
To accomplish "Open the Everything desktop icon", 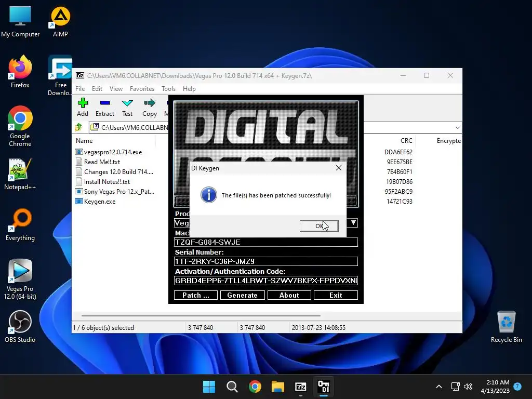I will tap(20, 224).
